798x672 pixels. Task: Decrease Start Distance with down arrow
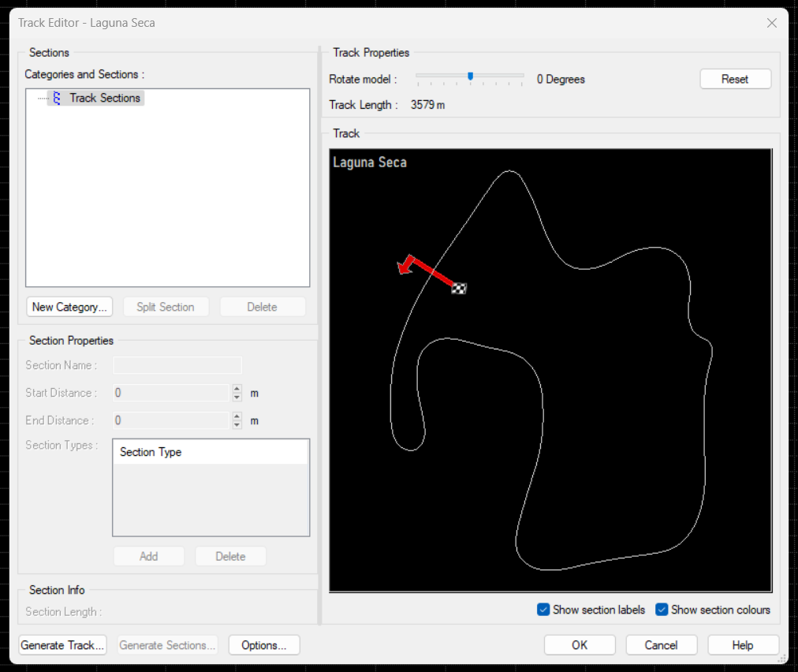coord(237,397)
